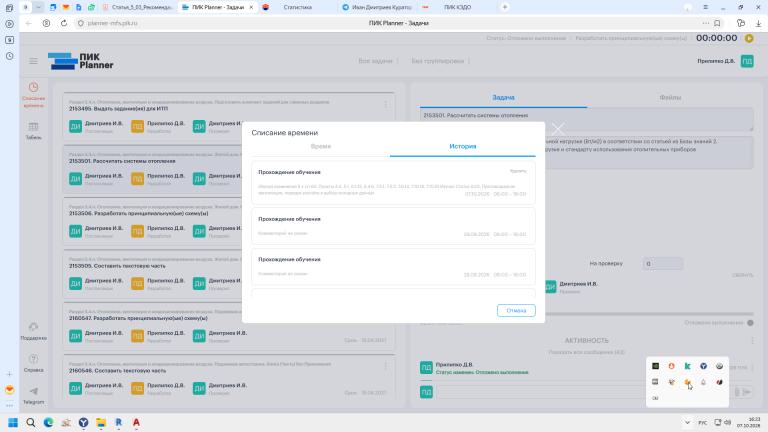Image resolution: width=768 pixels, height=432 pixels.
Task: Click the green Kaspersky tray icon
Action: (x=687, y=366)
